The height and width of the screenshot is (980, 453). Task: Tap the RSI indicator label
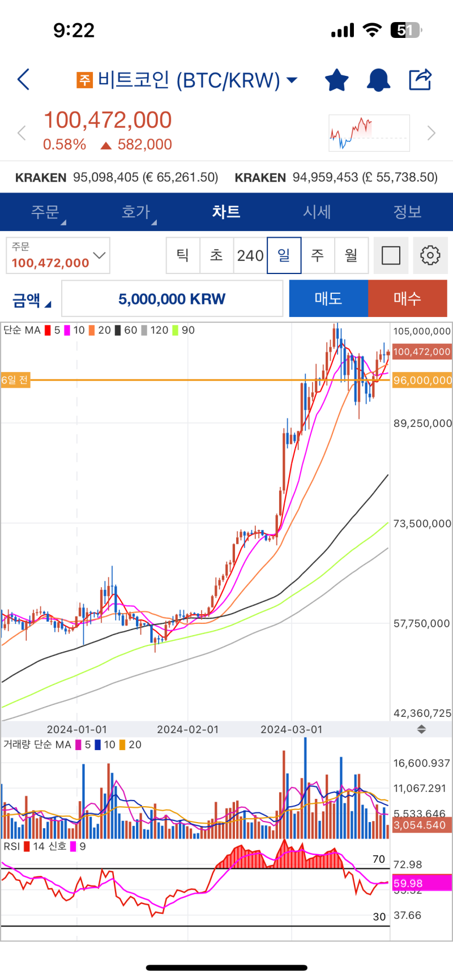(11, 846)
